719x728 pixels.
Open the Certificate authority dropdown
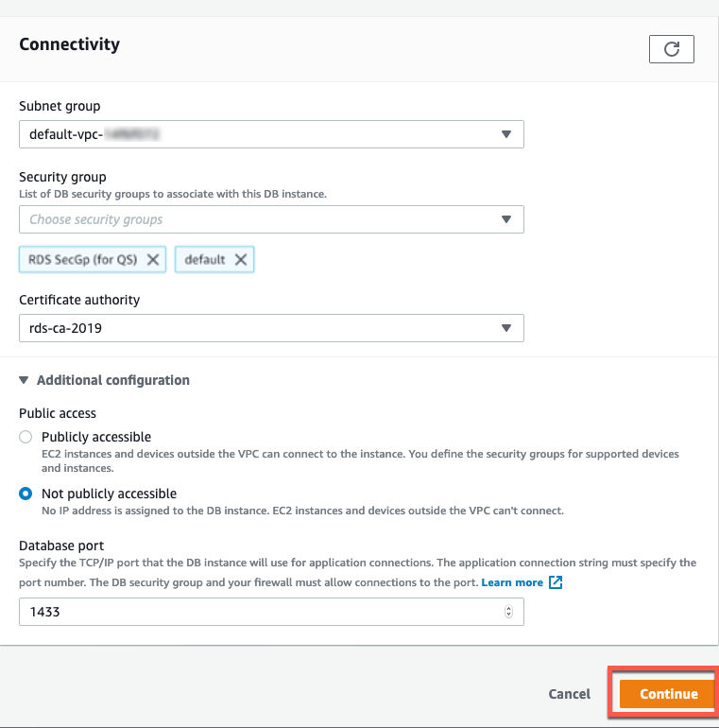coord(270,328)
